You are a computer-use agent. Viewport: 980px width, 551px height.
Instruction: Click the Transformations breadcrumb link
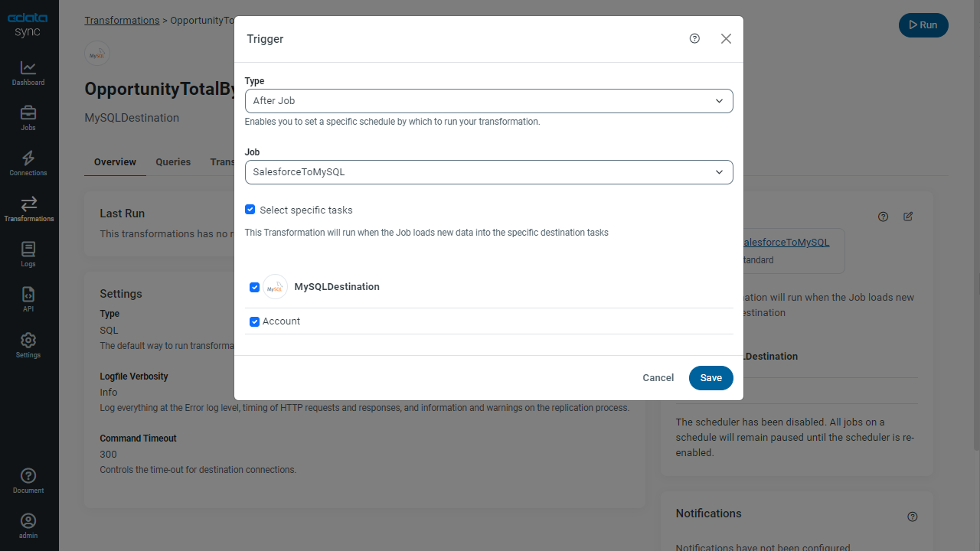click(x=122, y=21)
